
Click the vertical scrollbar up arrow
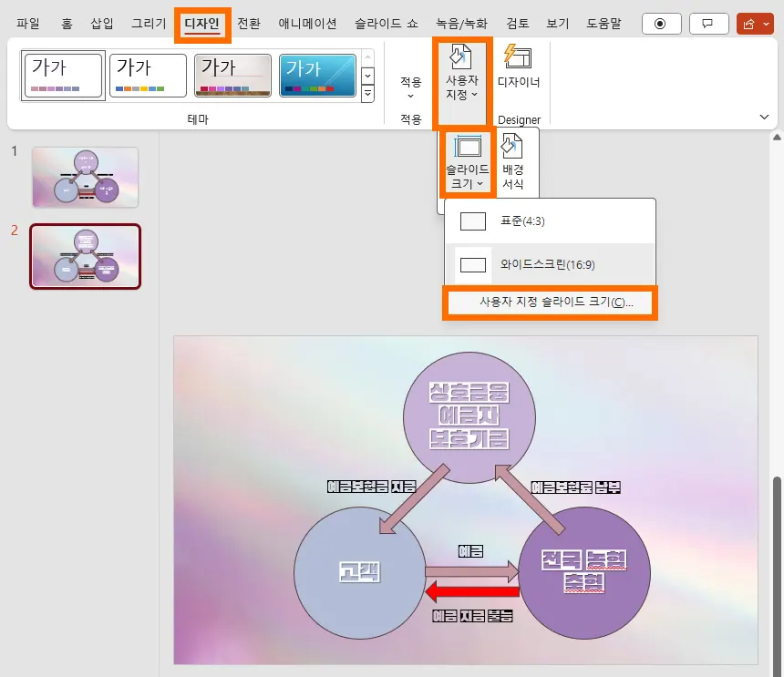tap(777, 137)
